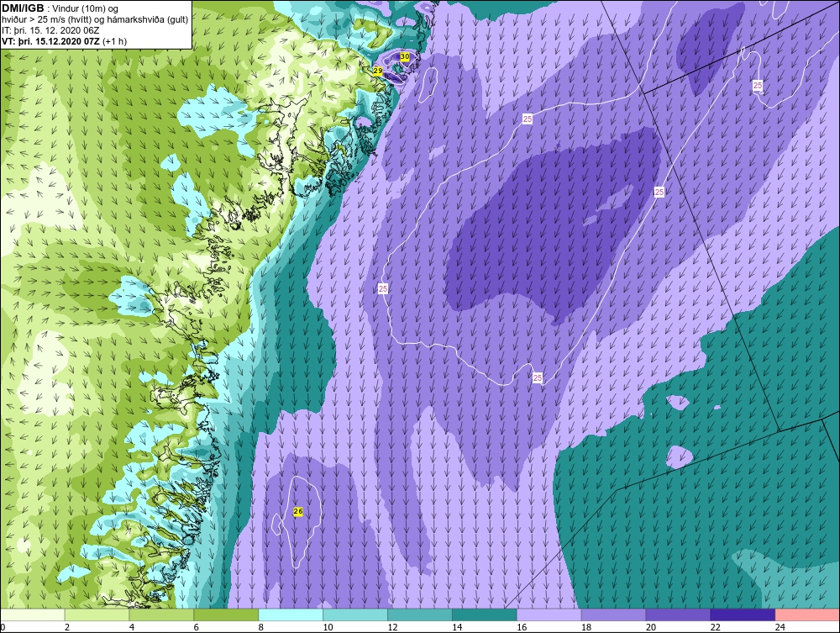Image resolution: width=840 pixels, height=633 pixels.
Task: Click the yellow 26 gust marker
Action: tap(298, 511)
